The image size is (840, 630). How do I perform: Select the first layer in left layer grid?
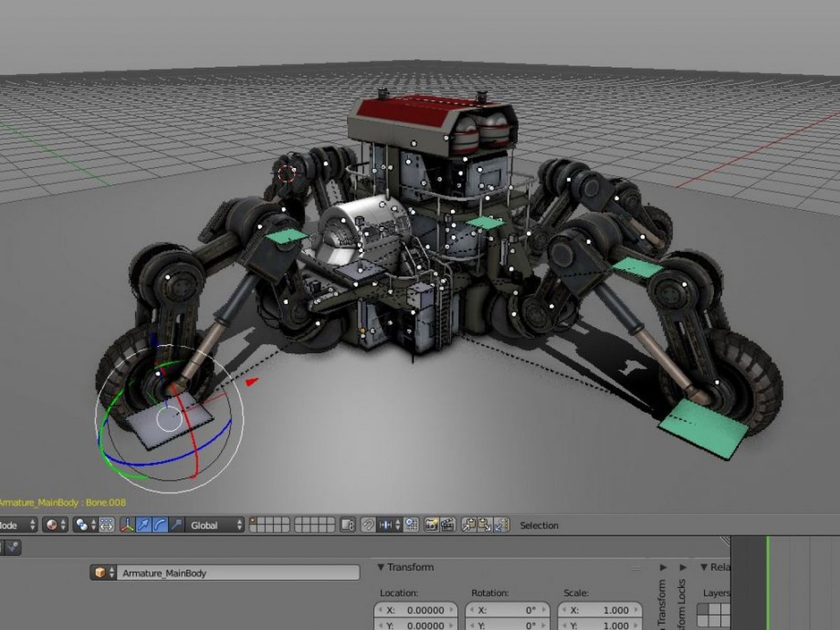[x=254, y=521]
